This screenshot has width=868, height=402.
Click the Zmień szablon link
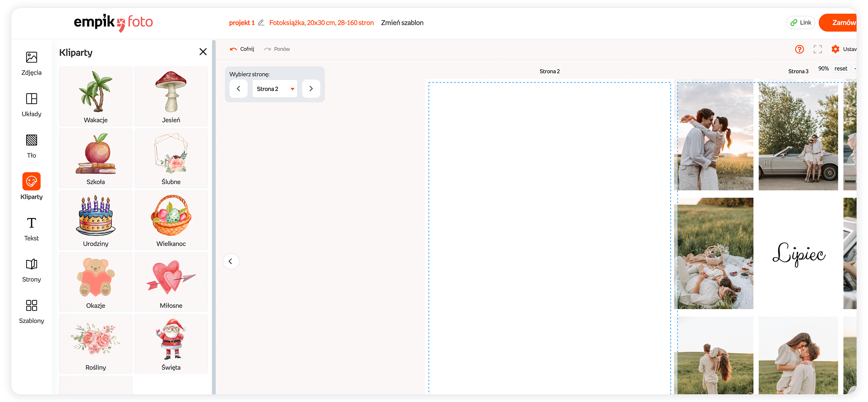point(402,22)
